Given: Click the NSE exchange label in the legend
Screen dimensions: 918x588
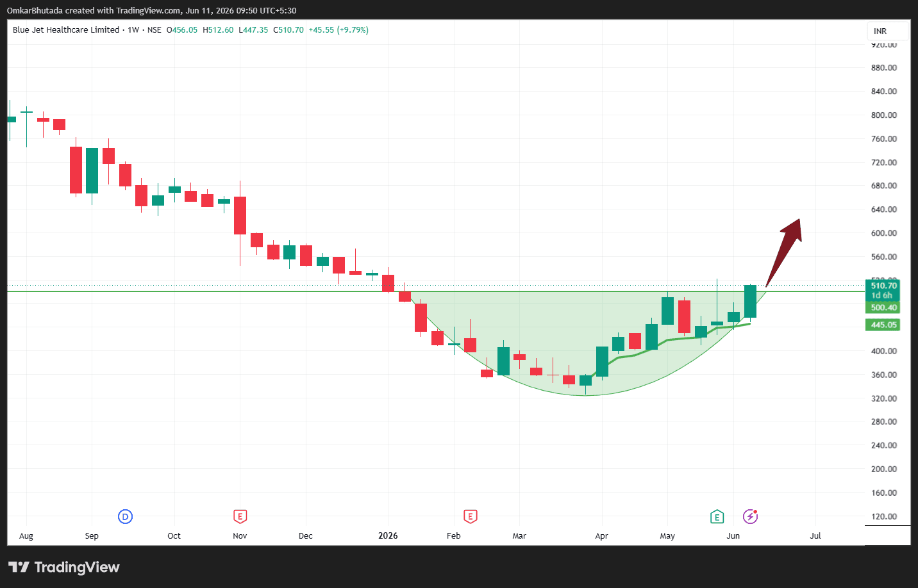Looking at the screenshot, I should click(x=154, y=30).
